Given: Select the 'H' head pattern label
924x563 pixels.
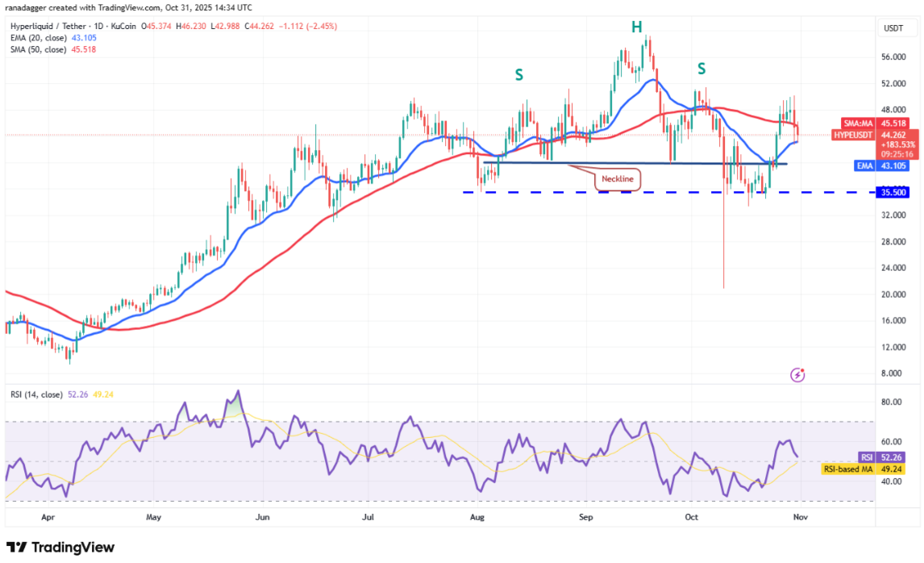Looking at the screenshot, I should pos(637,27).
